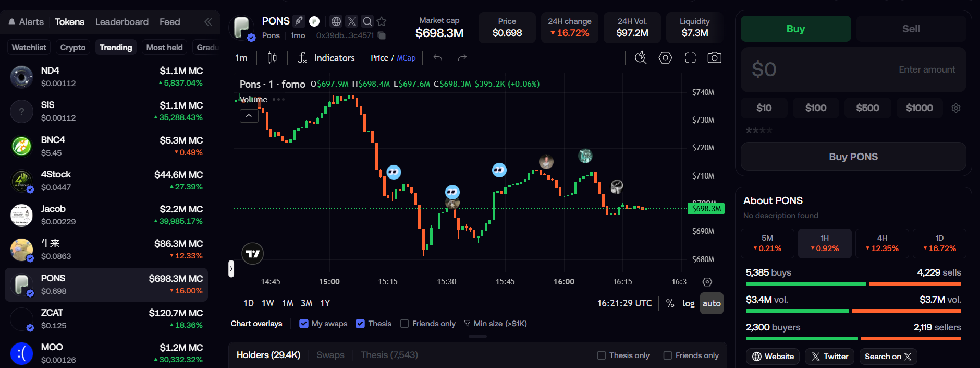Switch chart to Price mode
This screenshot has width=980, height=368.
click(x=379, y=58)
